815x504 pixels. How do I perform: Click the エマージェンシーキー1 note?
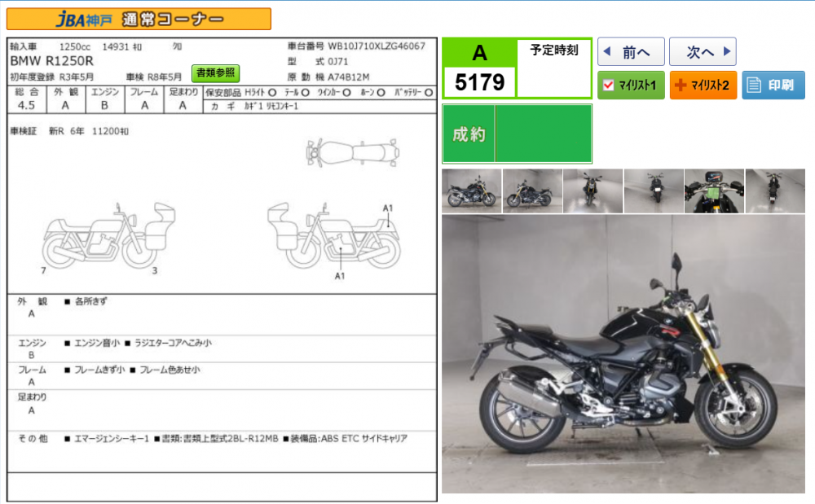[x=111, y=439]
